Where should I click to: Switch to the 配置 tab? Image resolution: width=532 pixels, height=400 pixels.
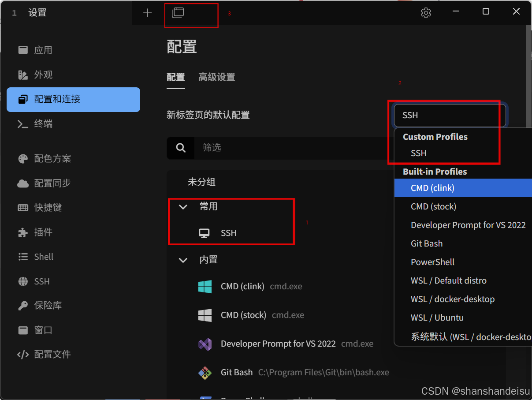coord(176,77)
